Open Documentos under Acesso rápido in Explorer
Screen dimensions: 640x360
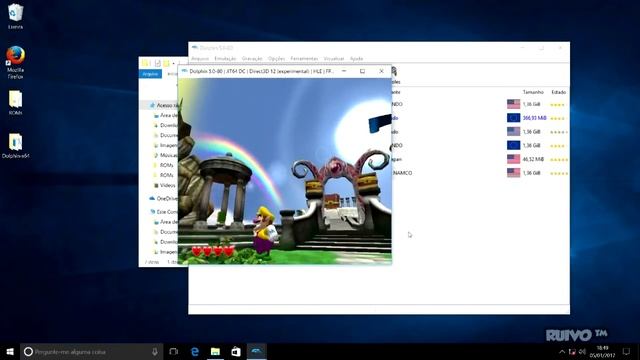[x=166, y=135]
